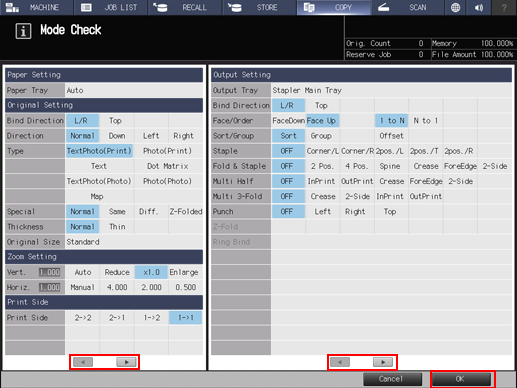Set original Direction to Right
This screenshot has width=517, height=388.
coord(185,136)
